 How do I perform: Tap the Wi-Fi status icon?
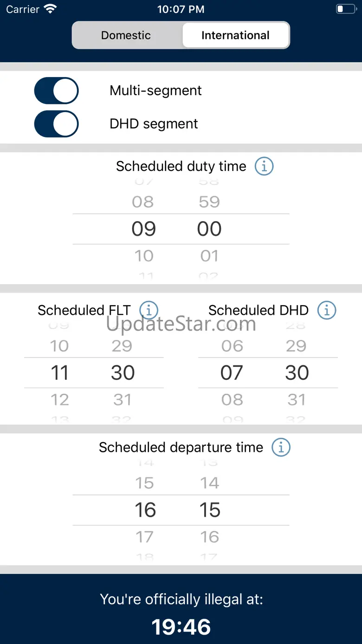[x=50, y=9]
